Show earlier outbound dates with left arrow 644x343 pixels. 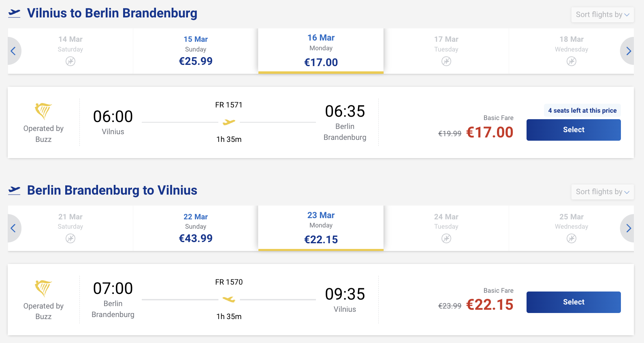coord(13,51)
